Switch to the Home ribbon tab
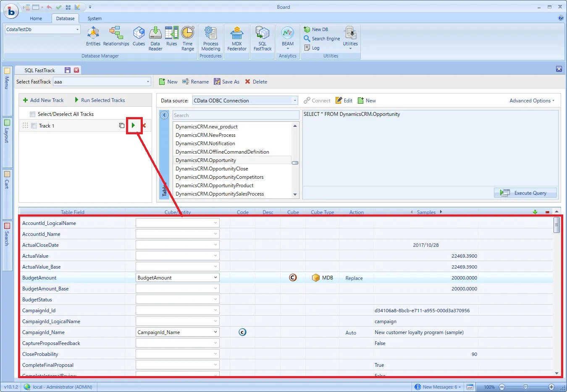567x392 pixels. click(36, 18)
